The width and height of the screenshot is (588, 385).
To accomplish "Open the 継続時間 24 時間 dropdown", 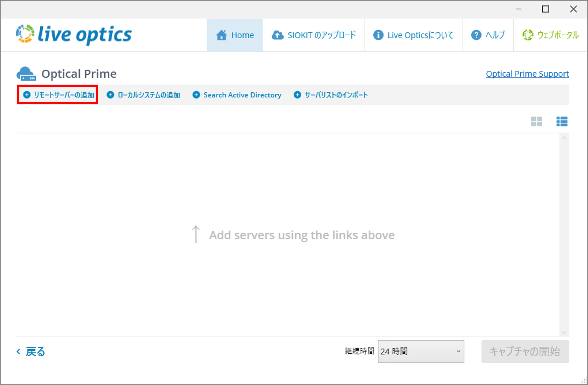I will (x=421, y=351).
